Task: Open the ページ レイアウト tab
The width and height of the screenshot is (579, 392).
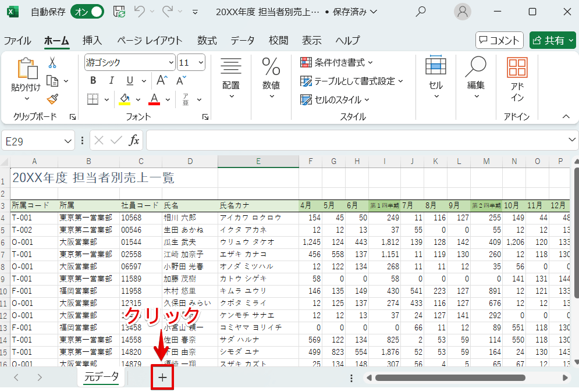Action: 150,40
